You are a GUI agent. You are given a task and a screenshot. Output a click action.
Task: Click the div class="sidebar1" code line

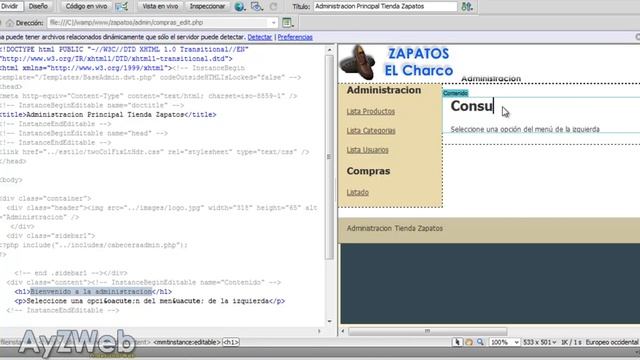pos(51,236)
